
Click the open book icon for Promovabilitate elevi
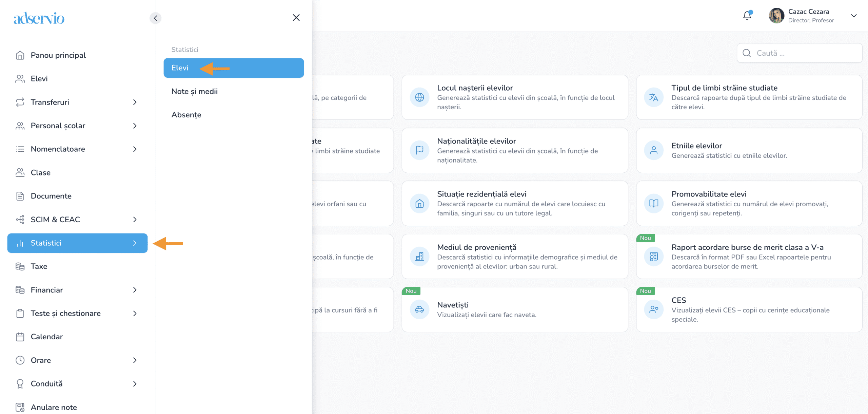pyautogui.click(x=653, y=203)
